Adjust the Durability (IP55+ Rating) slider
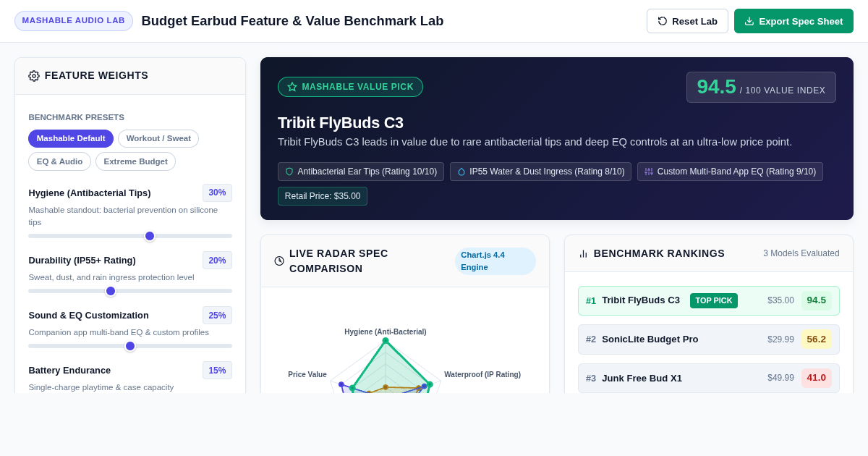The image size is (868, 456). pos(130,291)
